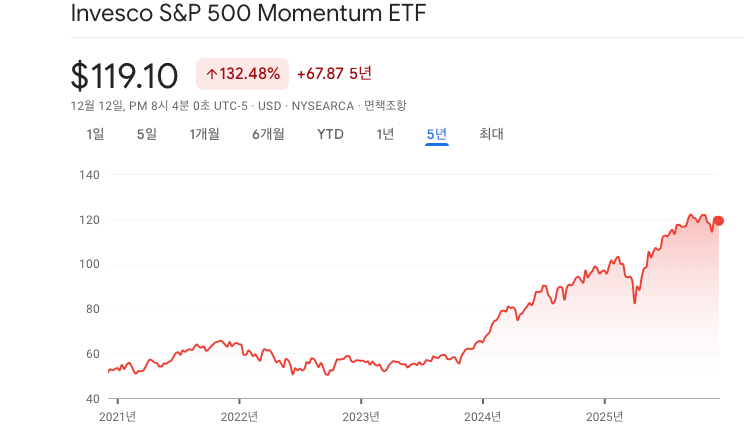This screenshot has width=744, height=446.
Task: Show the 최대 maximum range
Action: tap(491, 134)
